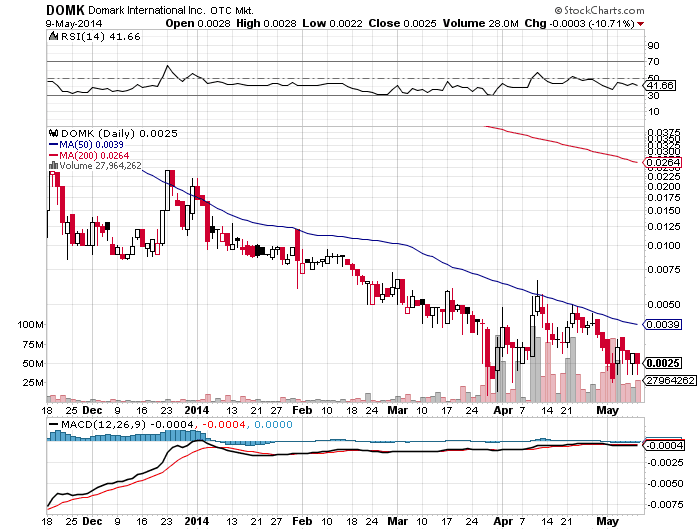Click the 0.0050 price axis label
The image size is (700, 530).
[x=664, y=305]
